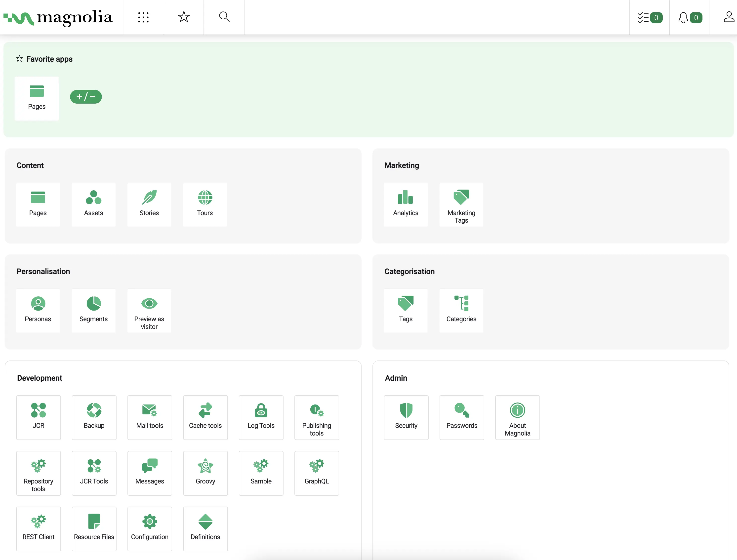Open Pages app in Content group

[x=38, y=205]
